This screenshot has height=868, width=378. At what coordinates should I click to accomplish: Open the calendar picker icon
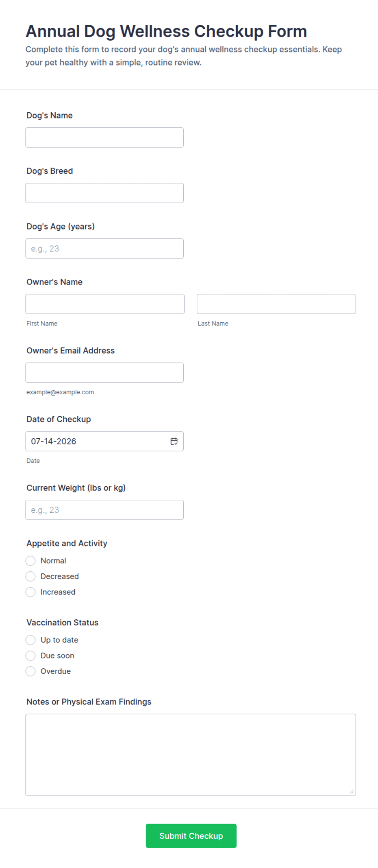174,441
